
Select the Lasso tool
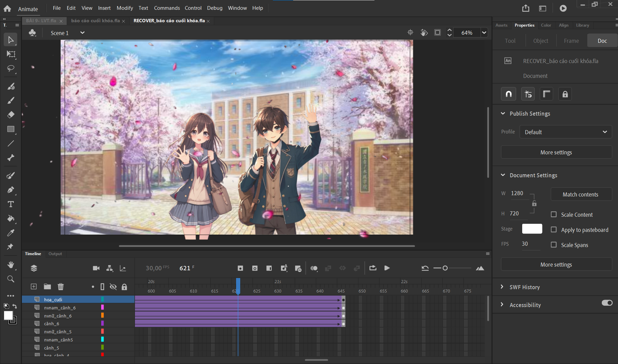(11, 68)
